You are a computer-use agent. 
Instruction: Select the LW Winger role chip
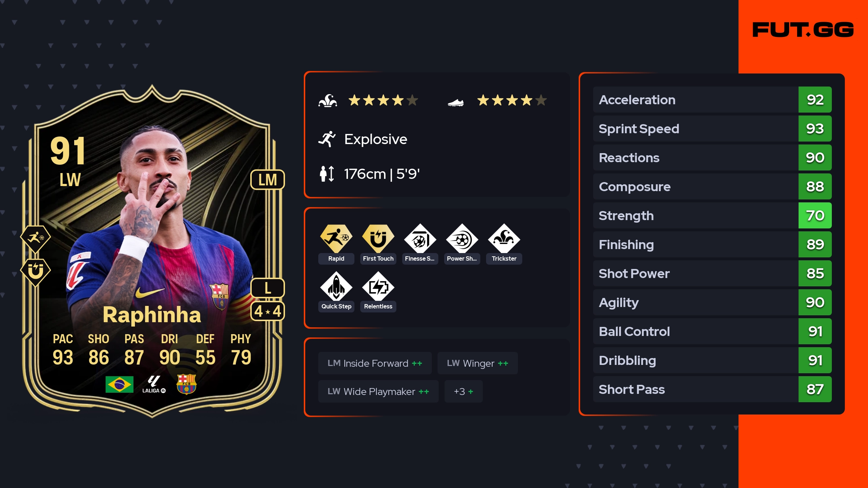coord(477,363)
